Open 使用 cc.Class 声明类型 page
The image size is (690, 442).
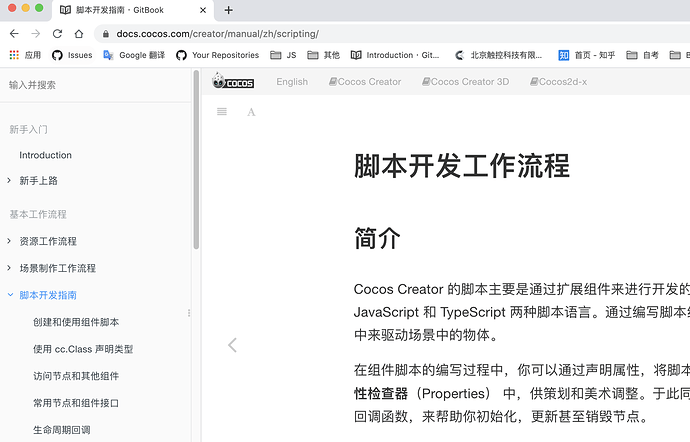[83, 349]
